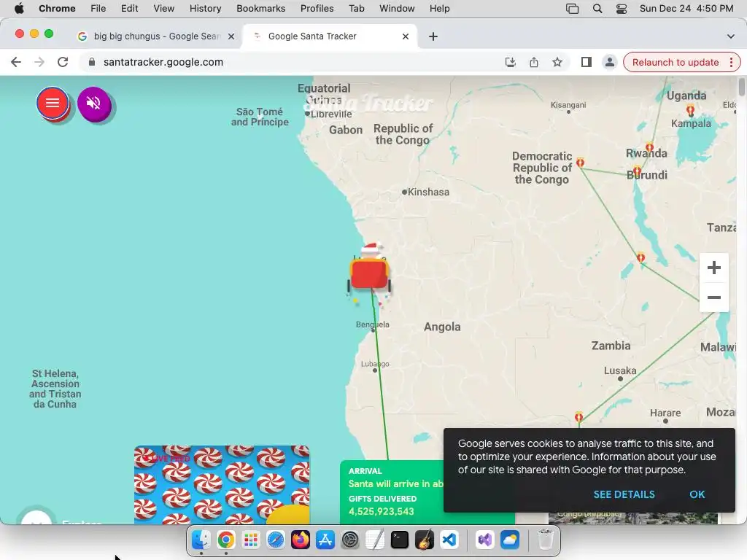Open System Settings from the Dock
Image resolution: width=747 pixels, height=560 pixels.
pos(350,540)
